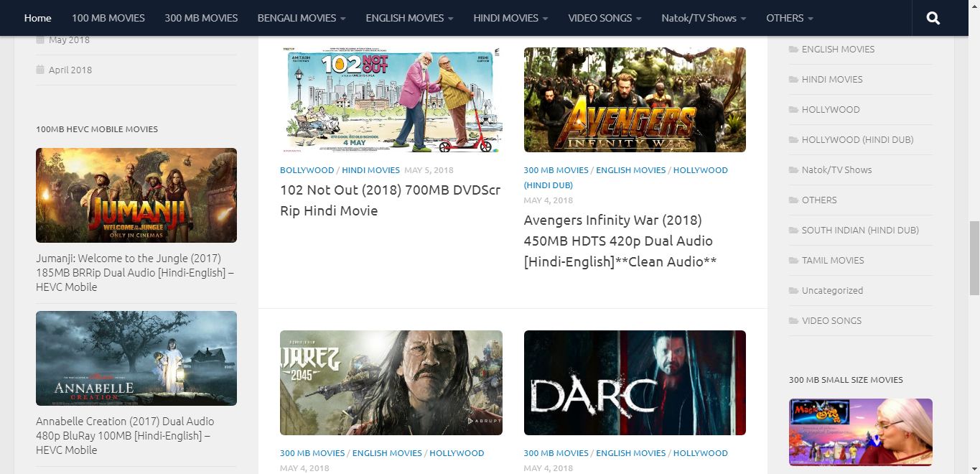Expand the HINDI MOVIES navigation dropdown
This screenshot has width=980, height=474.
[x=546, y=18]
